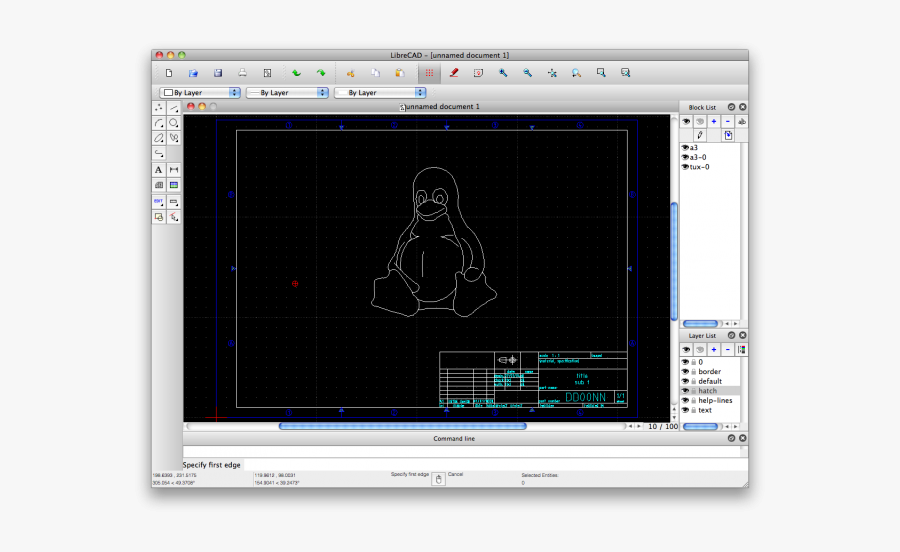Screen dimensions: 900x552
Task: Select the hatch tool
Action: pos(159,185)
